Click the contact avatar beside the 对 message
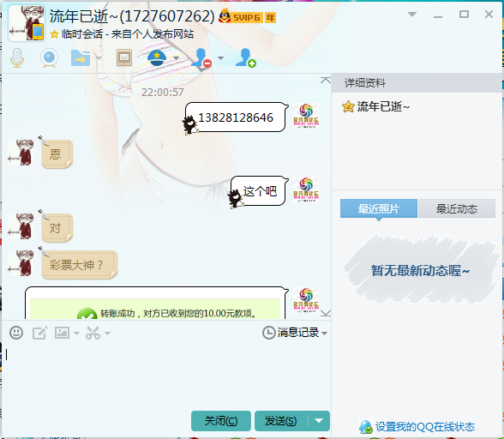 tap(21, 226)
